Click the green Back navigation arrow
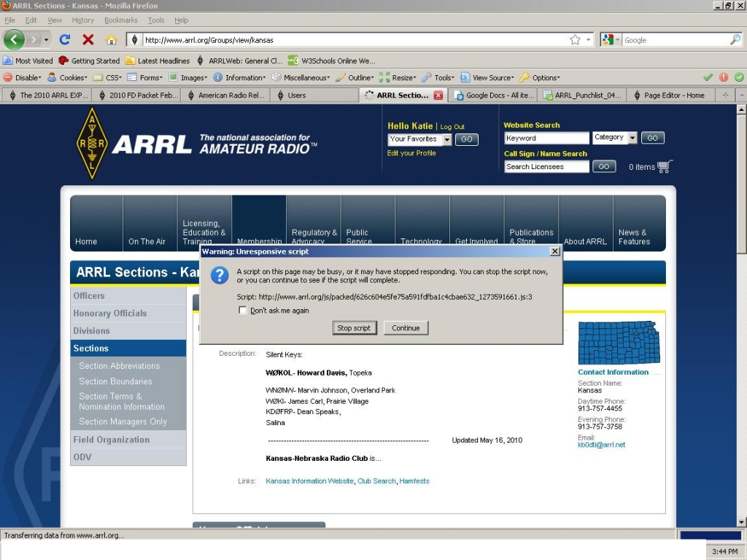 pos(14,39)
